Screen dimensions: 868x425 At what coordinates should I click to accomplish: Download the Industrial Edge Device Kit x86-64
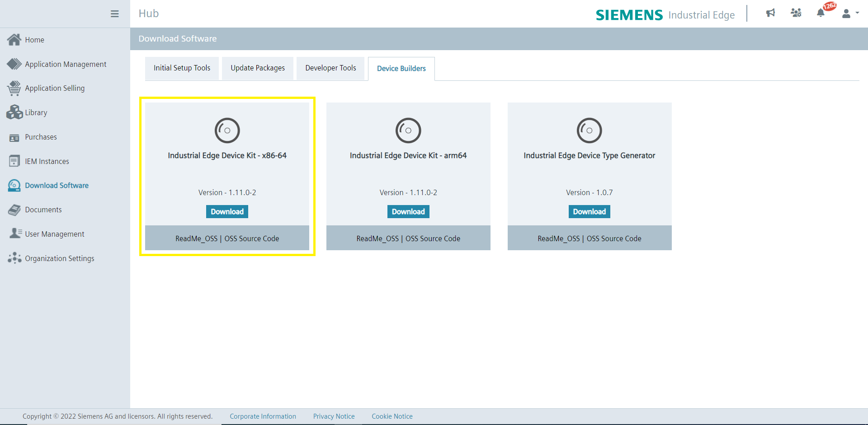(x=227, y=211)
